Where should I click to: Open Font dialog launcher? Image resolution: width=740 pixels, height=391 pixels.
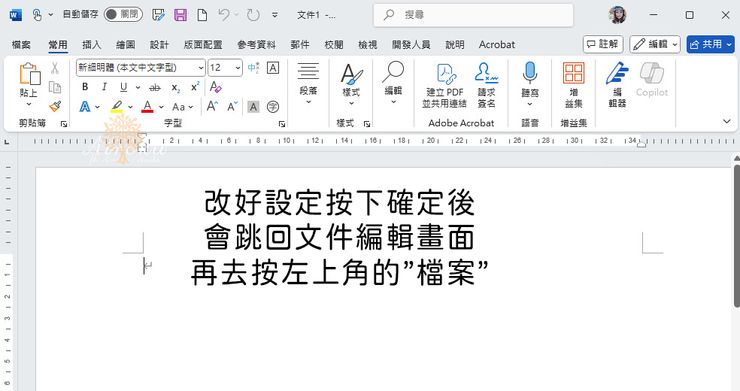(282, 124)
